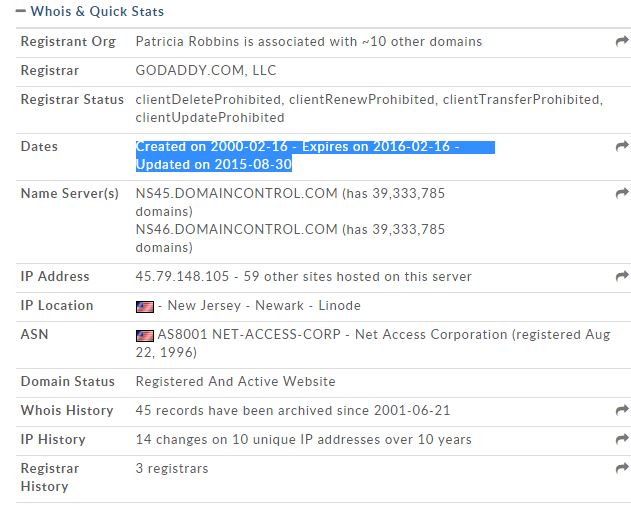Click the arrow icon in Dates row
631x509 pixels.
click(621, 147)
